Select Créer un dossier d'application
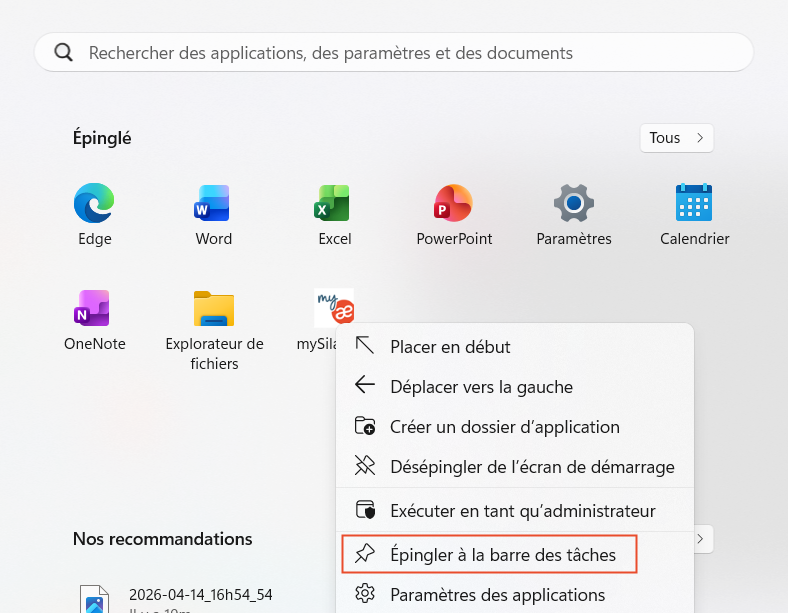The width and height of the screenshot is (788, 613). pos(515,427)
